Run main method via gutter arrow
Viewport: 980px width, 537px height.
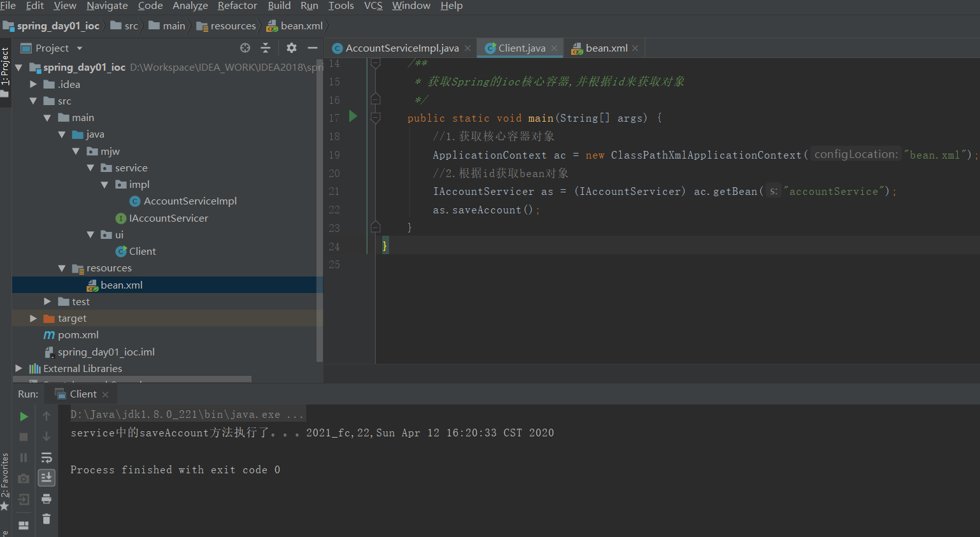[x=353, y=116]
